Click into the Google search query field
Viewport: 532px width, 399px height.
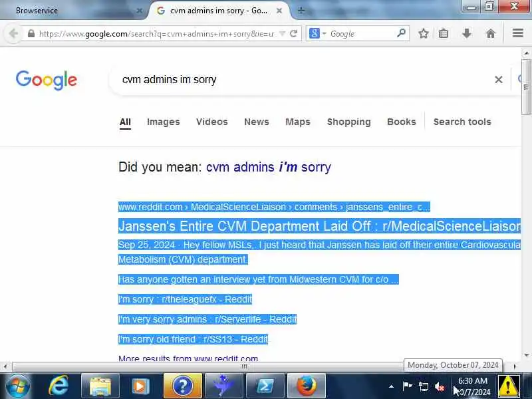[x=302, y=80]
